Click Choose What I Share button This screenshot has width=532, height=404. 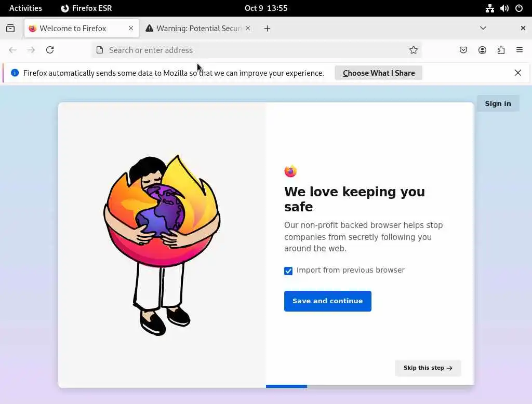click(x=379, y=73)
